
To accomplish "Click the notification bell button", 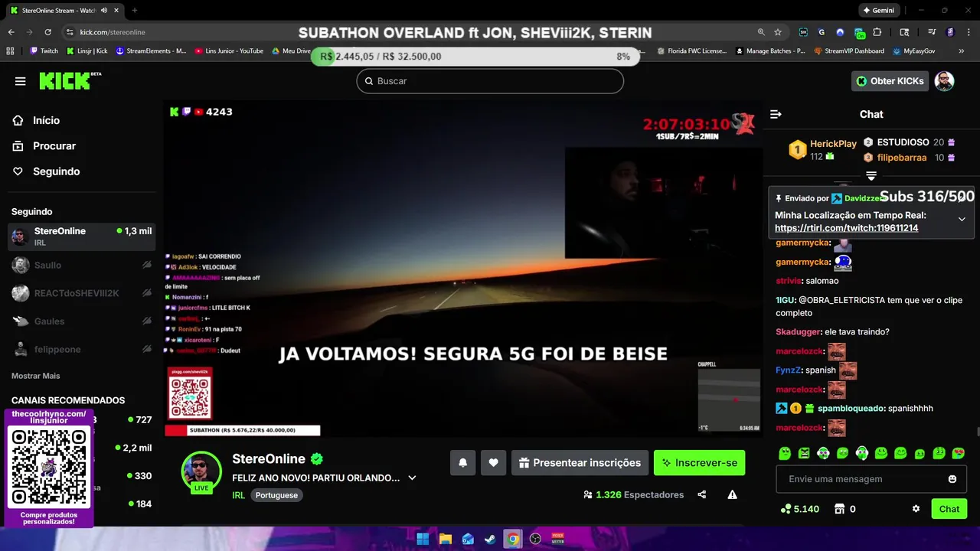I will [463, 463].
